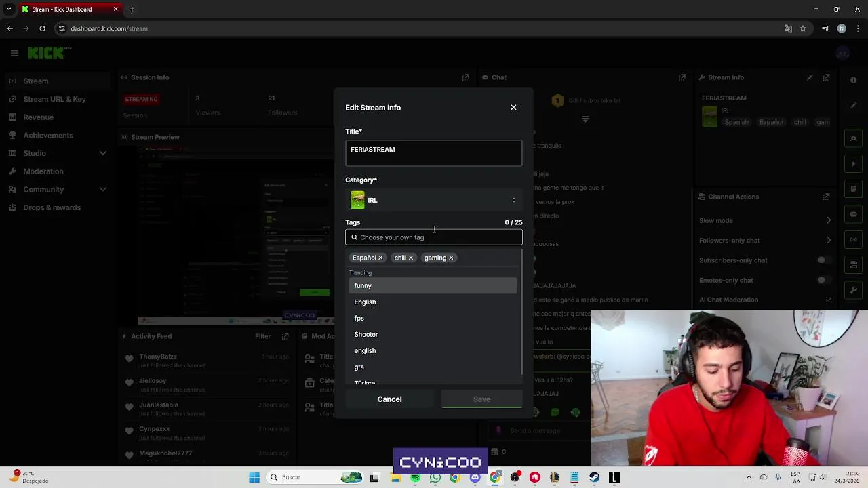Bookmark this page with star icon
This screenshot has height=488, width=868.
click(x=803, y=28)
